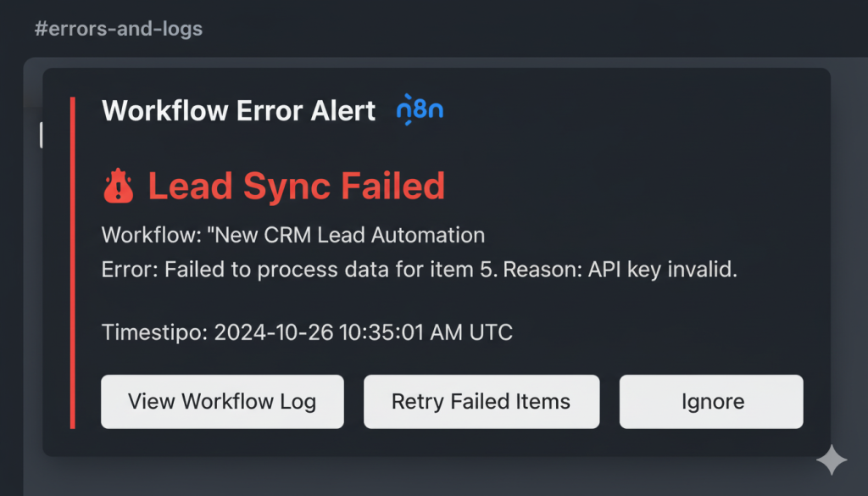This screenshot has height=496, width=868.
Task: Select the #errors-and-logs channel name
Action: coord(118,28)
